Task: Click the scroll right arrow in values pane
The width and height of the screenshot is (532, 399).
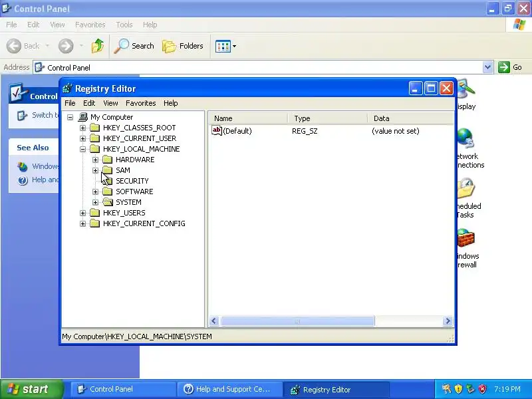Action: (x=448, y=321)
